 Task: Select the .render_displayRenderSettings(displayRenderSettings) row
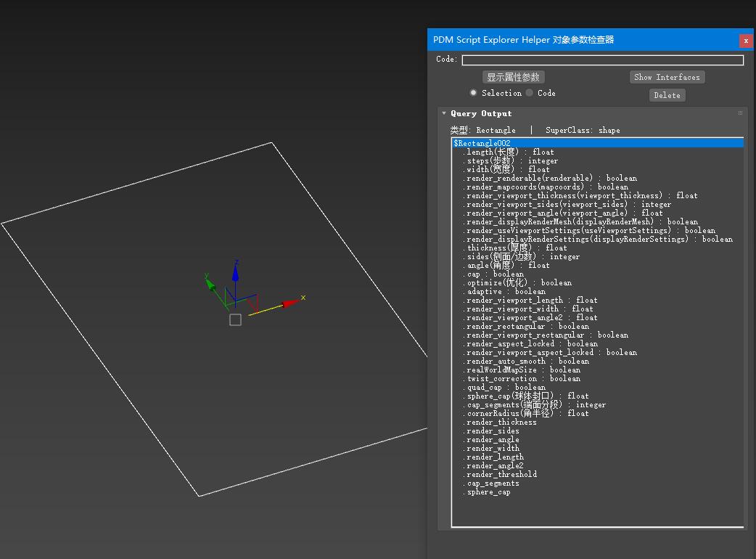[597, 239]
